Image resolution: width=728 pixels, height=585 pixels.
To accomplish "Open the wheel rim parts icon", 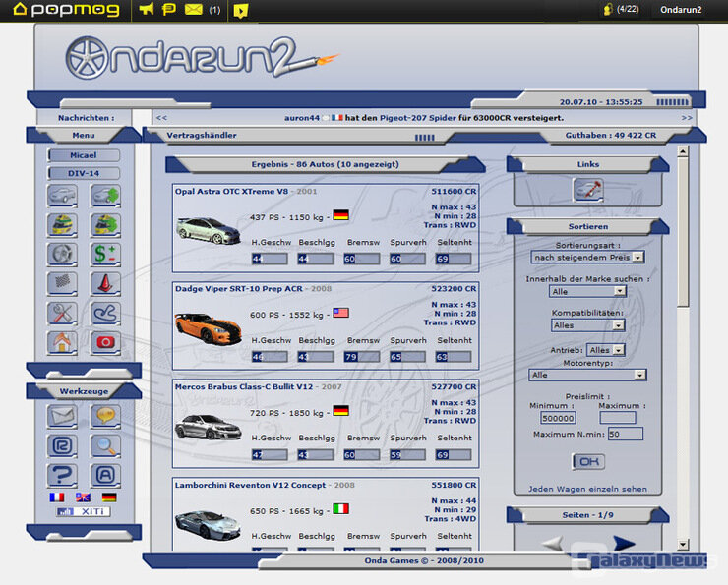I will 62,255.
